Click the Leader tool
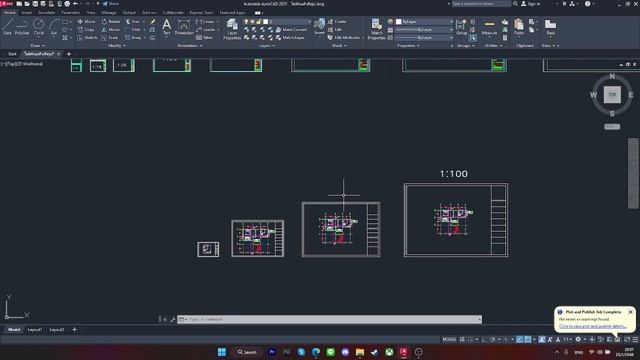Viewport: 640px width, 360px height. (206, 30)
